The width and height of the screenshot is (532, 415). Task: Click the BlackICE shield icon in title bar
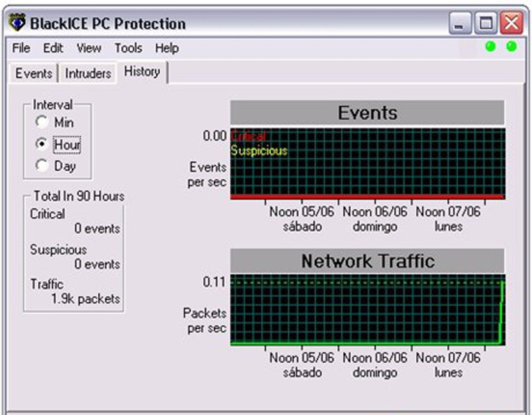tap(17, 23)
